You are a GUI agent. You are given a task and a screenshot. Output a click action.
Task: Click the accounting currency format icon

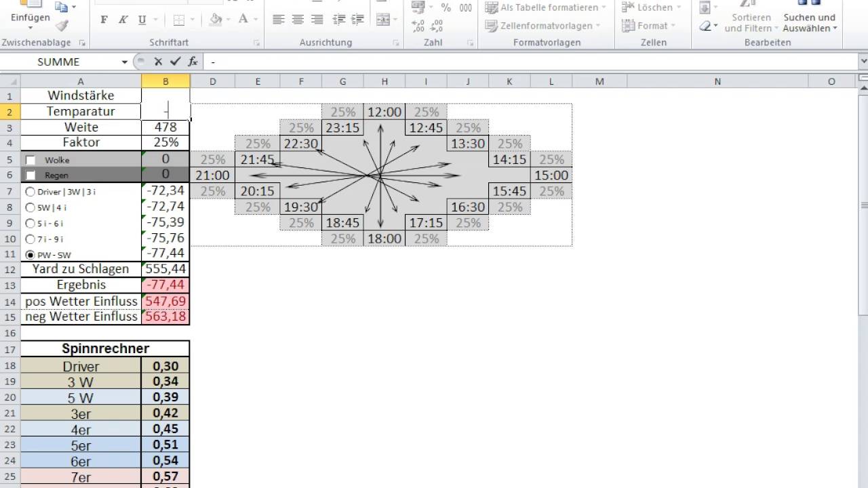tap(418, 7)
